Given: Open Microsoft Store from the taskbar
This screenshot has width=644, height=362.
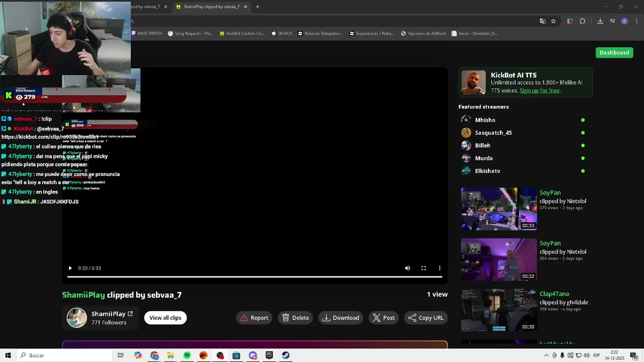Looking at the screenshot, I should click(236, 355).
